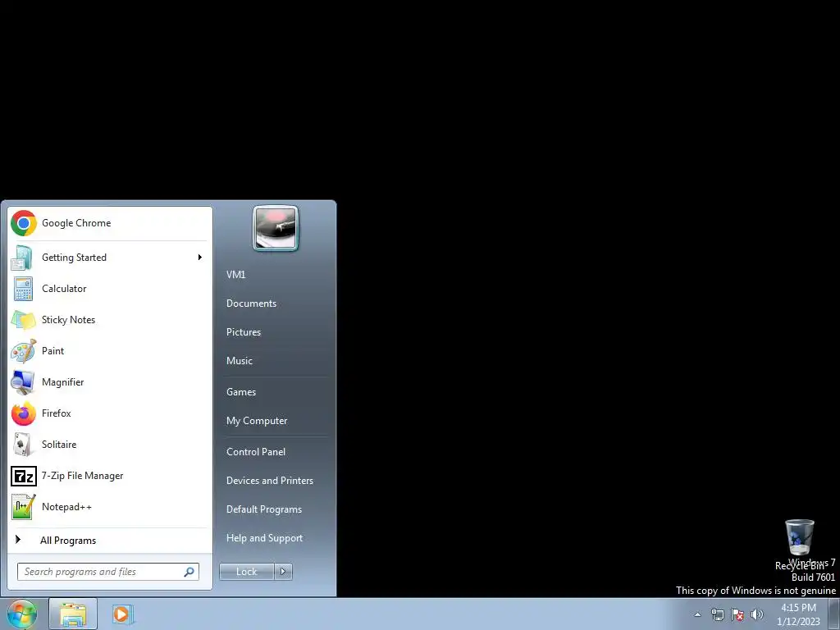Open VM1 user folder
840x630 pixels.
tap(235, 274)
